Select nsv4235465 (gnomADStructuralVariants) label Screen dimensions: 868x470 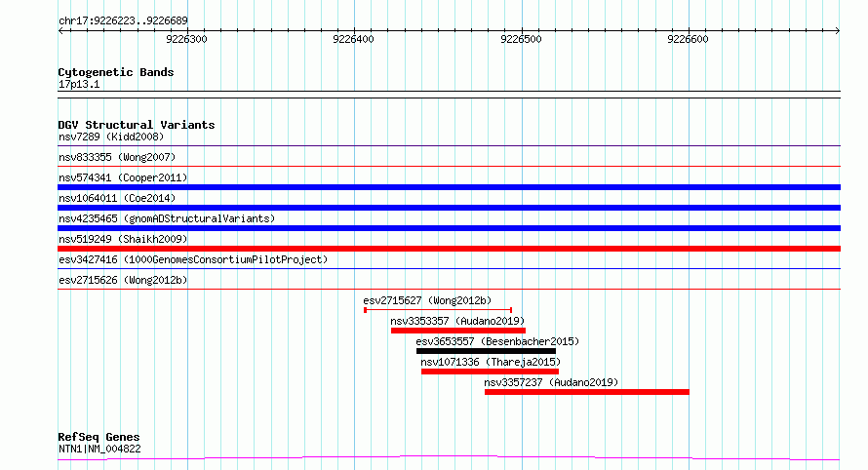point(167,218)
